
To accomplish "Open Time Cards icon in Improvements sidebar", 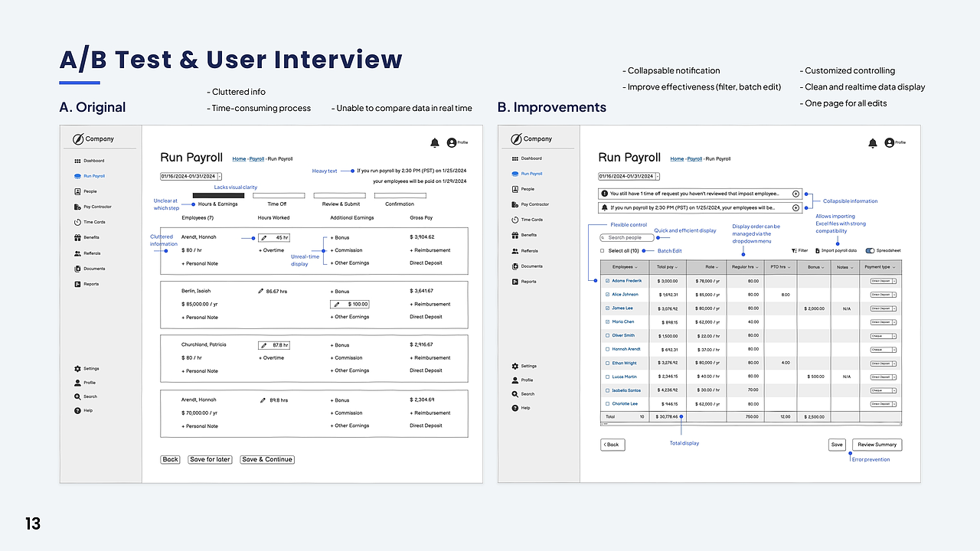I will coord(515,220).
